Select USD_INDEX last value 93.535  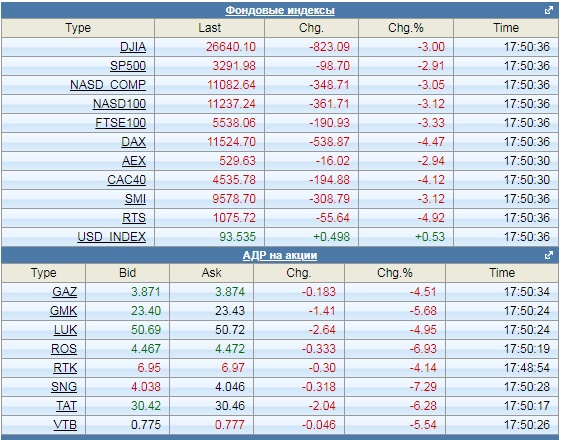238,236
